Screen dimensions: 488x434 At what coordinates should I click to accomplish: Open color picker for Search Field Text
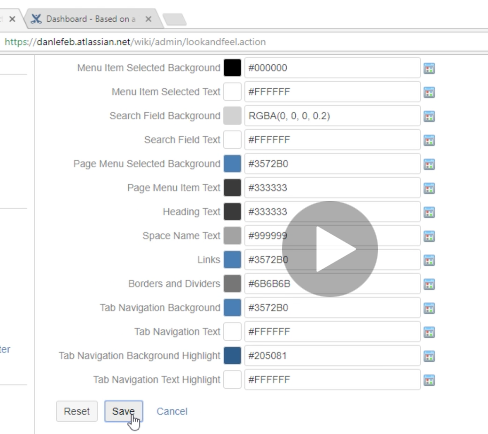[429, 140]
